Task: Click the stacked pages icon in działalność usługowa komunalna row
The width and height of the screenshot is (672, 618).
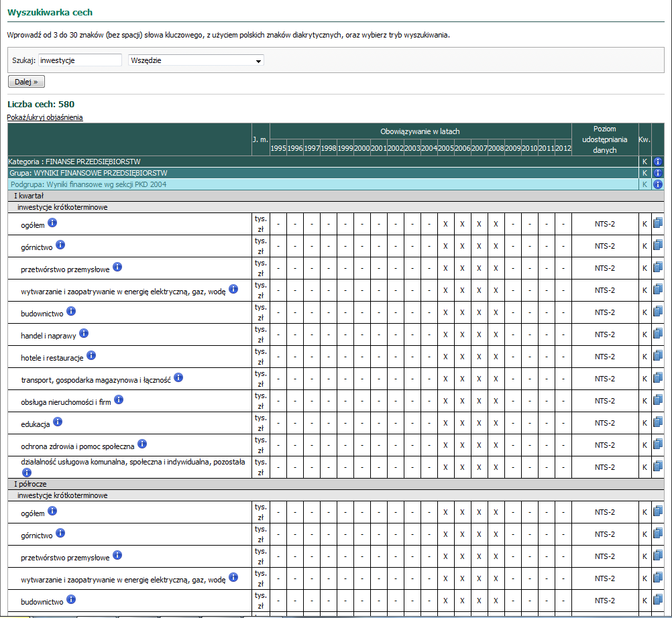Action: (x=658, y=467)
